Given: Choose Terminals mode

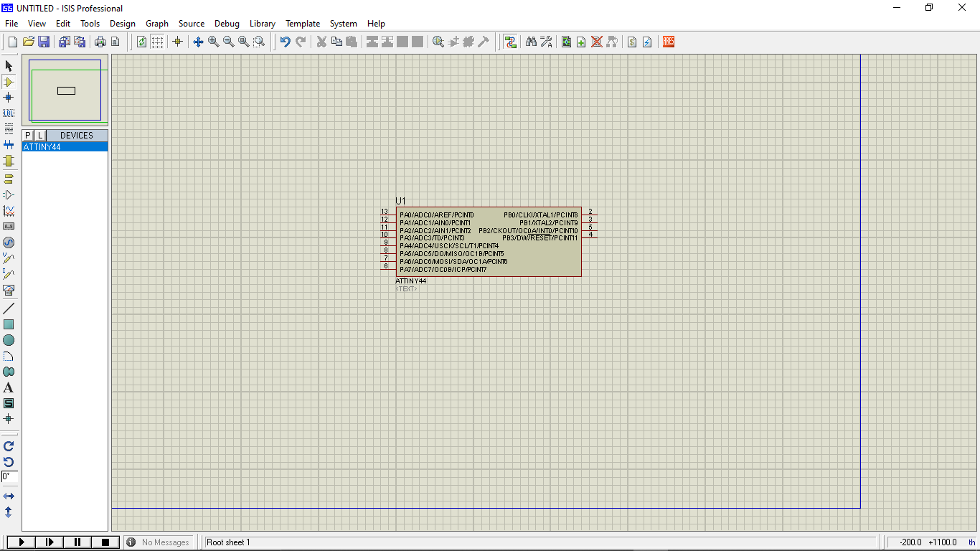Looking at the screenshot, I should click(x=9, y=179).
